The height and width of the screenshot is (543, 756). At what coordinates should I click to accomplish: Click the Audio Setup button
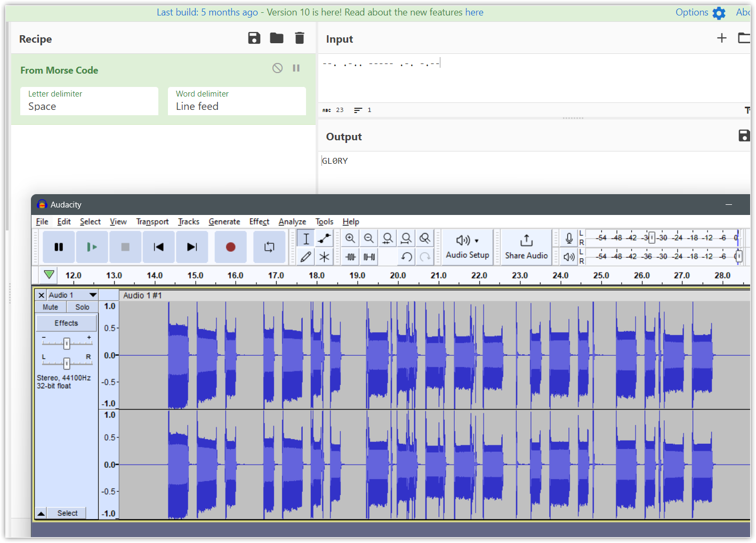[468, 247]
